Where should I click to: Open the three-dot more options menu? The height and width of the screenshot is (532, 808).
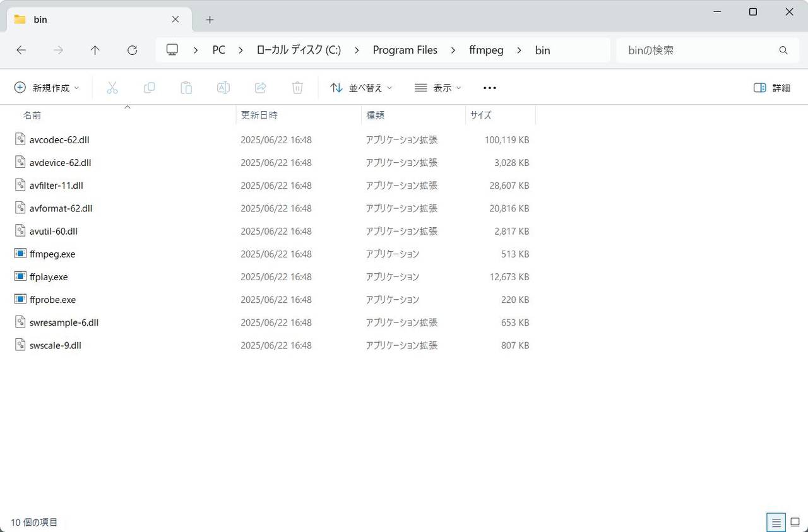tap(490, 88)
